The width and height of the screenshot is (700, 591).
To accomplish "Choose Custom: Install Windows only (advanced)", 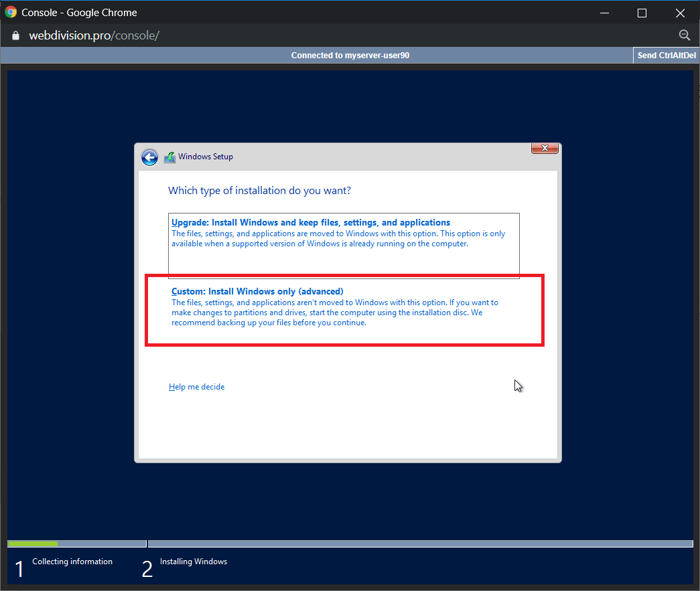I will pyautogui.click(x=257, y=292).
